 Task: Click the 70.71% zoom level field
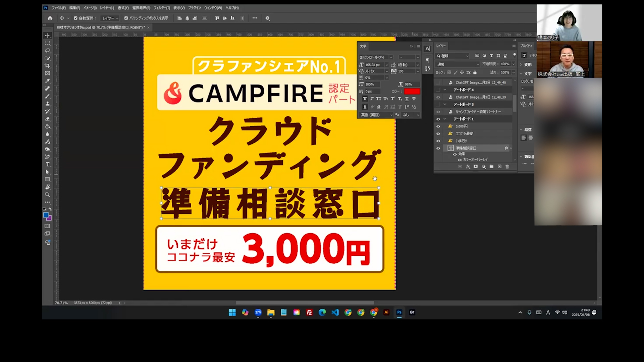61,303
